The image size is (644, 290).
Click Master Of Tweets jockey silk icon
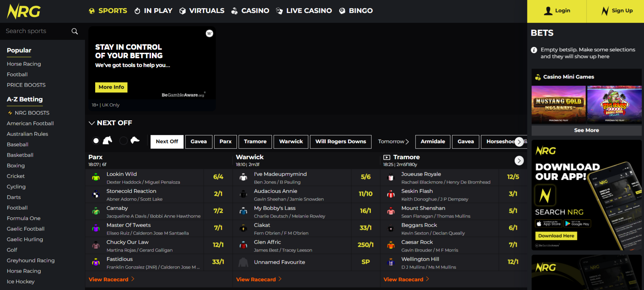[96, 228]
